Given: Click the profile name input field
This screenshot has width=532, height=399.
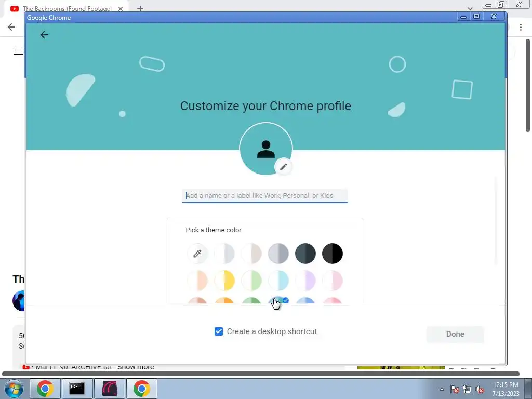Looking at the screenshot, I should pyautogui.click(x=264, y=196).
